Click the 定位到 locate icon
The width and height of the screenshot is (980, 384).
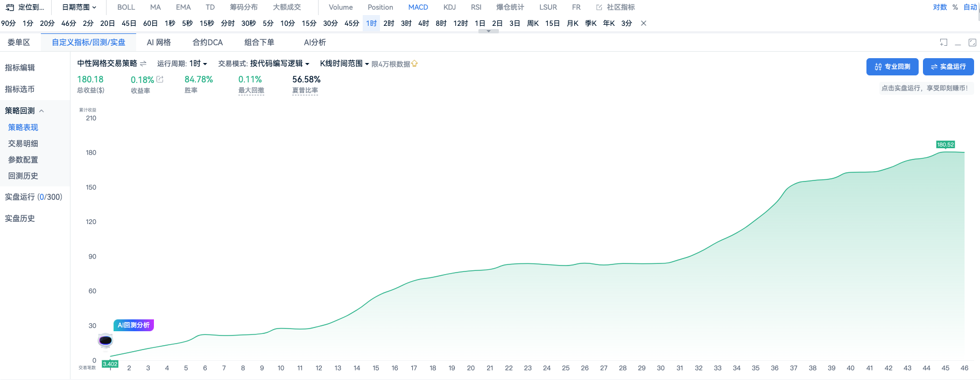click(10, 8)
